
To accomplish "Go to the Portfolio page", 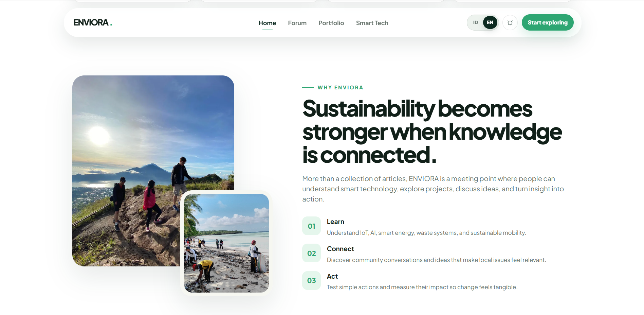I will [x=331, y=23].
